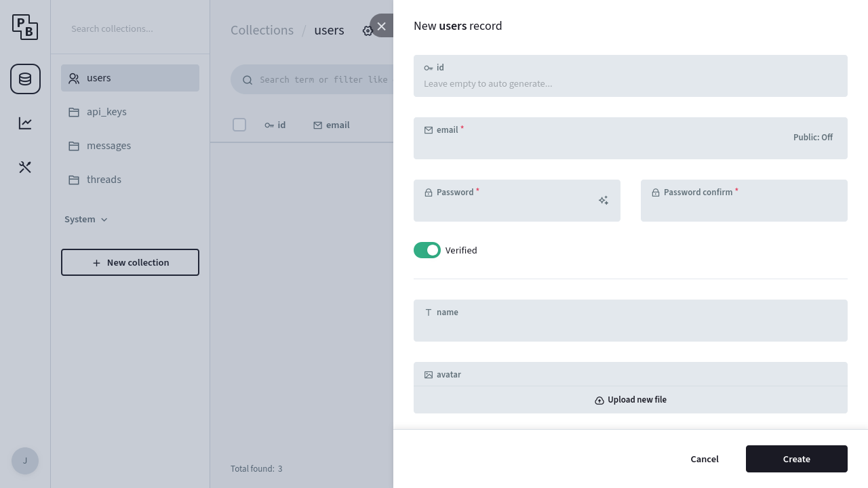The height and width of the screenshot is (488, 868).
Task: Click the people icon next to users collection
Action: point(74,78)
